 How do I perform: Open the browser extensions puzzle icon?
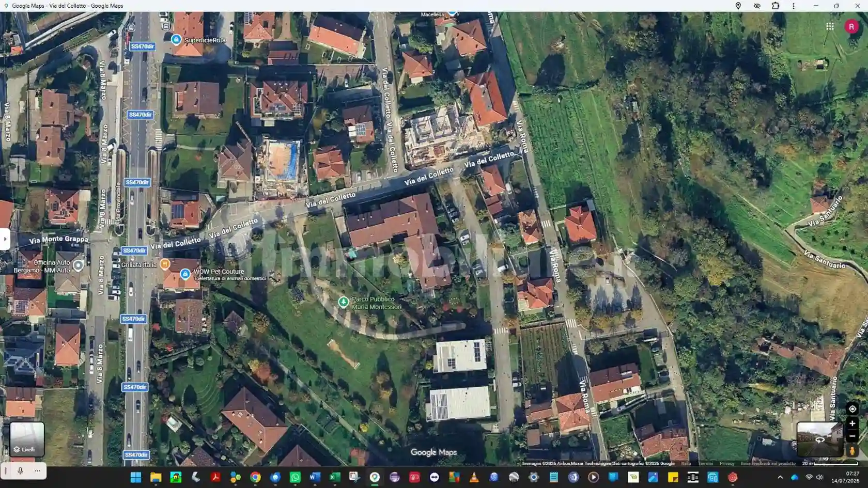[776, 6]
